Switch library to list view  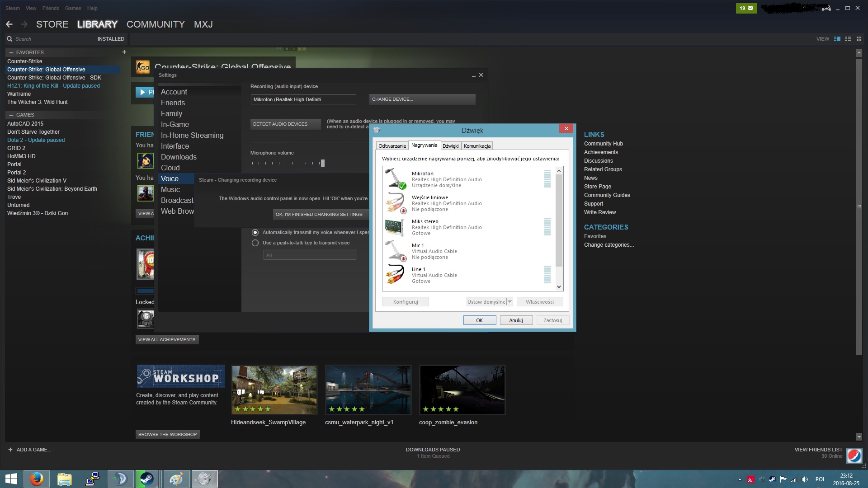(x=848, y=39)
